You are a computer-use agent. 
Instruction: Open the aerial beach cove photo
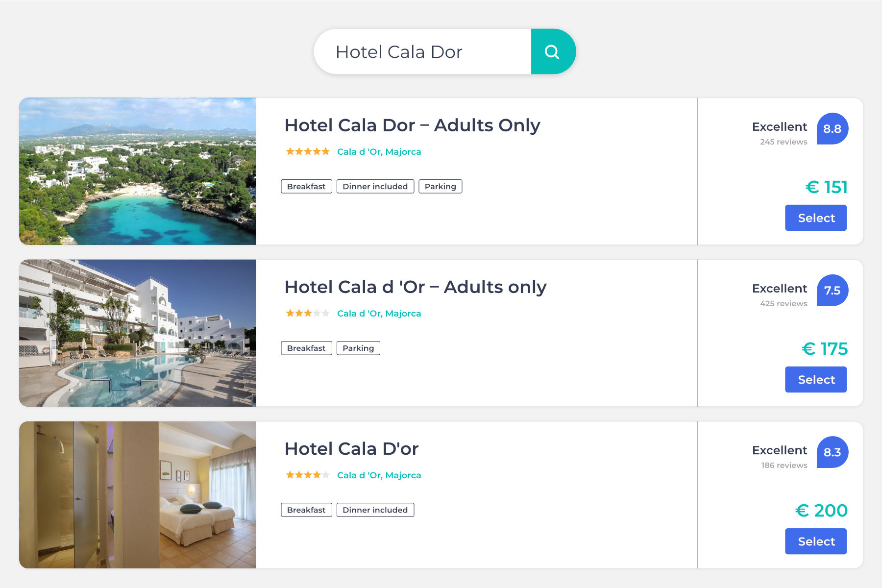(138, 171)
